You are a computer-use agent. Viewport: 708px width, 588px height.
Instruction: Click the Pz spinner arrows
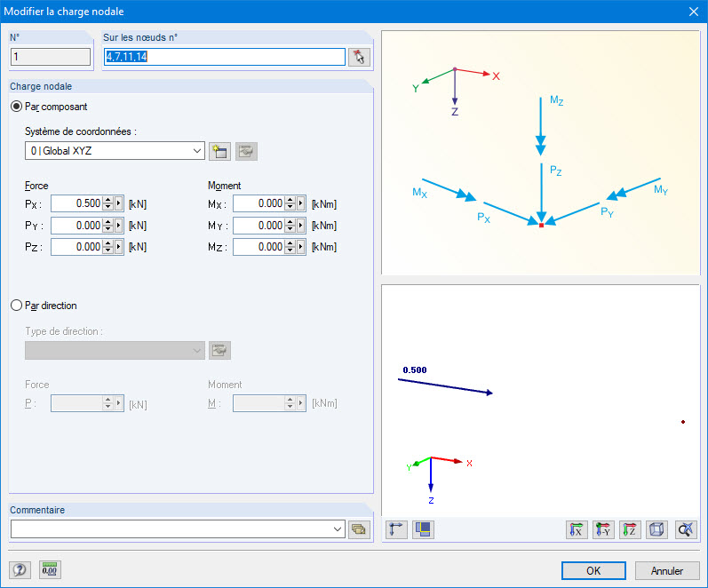pyautogui.click(x=107, y=247)
